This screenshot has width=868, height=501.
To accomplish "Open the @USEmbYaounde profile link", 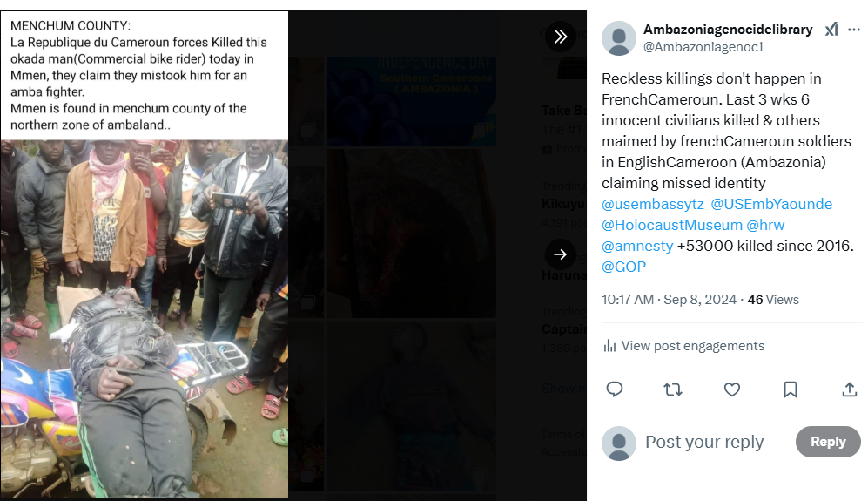I will tap(771, 204).
